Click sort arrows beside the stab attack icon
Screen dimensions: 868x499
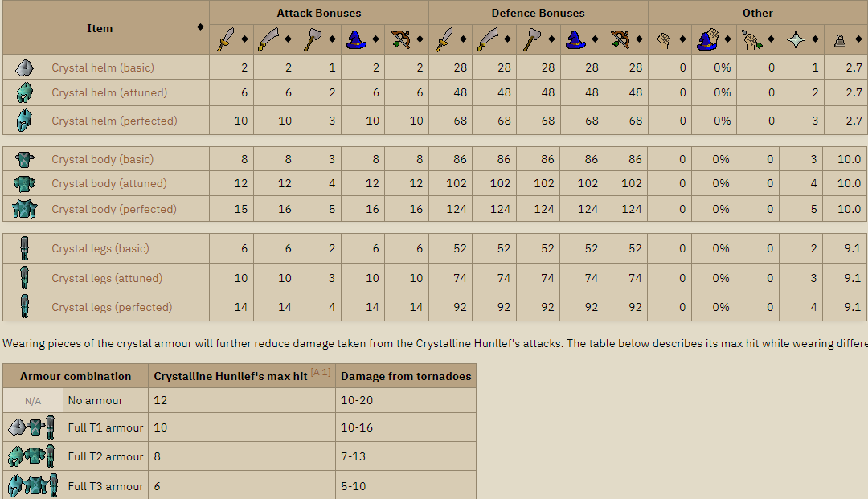(244, 39)
